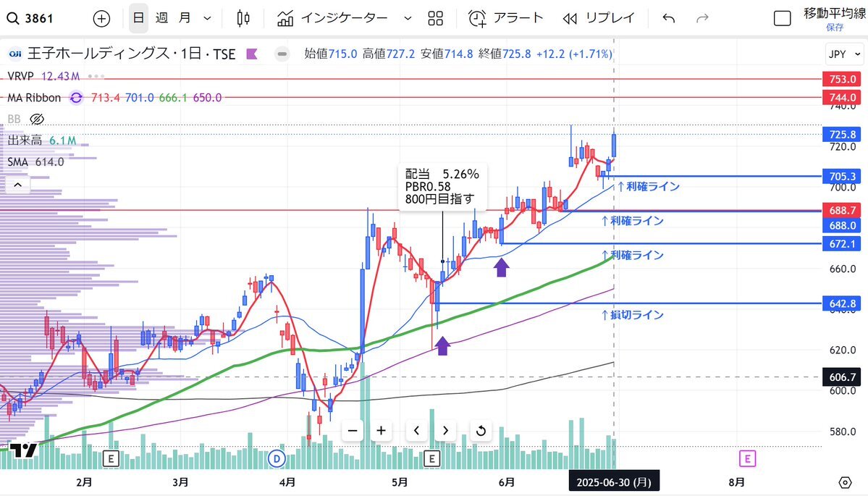Image resolution: width=868 pixels, height=496 pixels.
Task: Collapse the indicator legend list
Action: [x=17, y=185]
